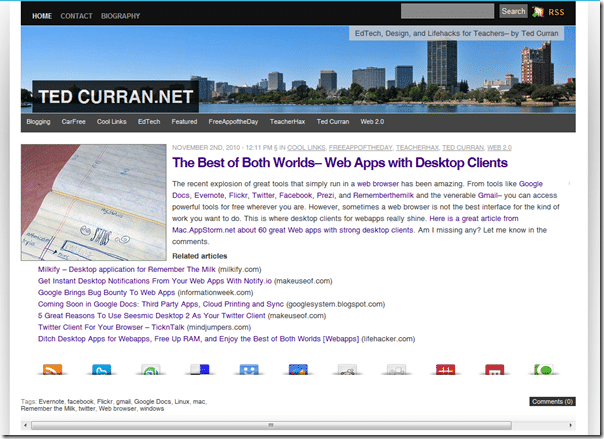Follow the 'web browser' link in the article
Screen dimensions: 604x439
(x=378, y=184)
